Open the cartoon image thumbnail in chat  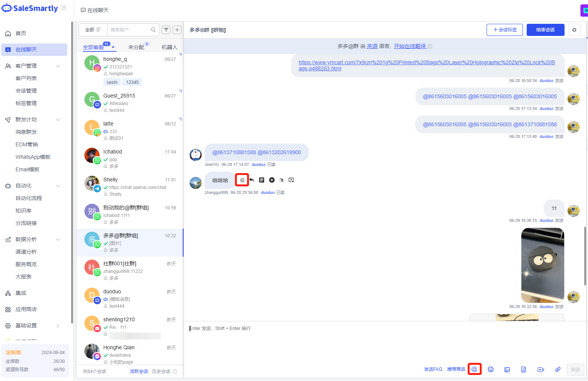click(x=543, y=265)
